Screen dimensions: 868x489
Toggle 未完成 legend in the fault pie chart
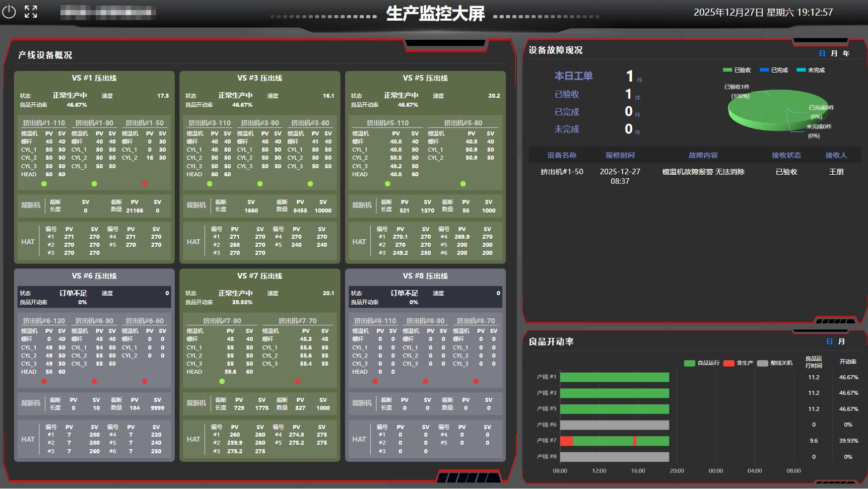click(811, 70)
